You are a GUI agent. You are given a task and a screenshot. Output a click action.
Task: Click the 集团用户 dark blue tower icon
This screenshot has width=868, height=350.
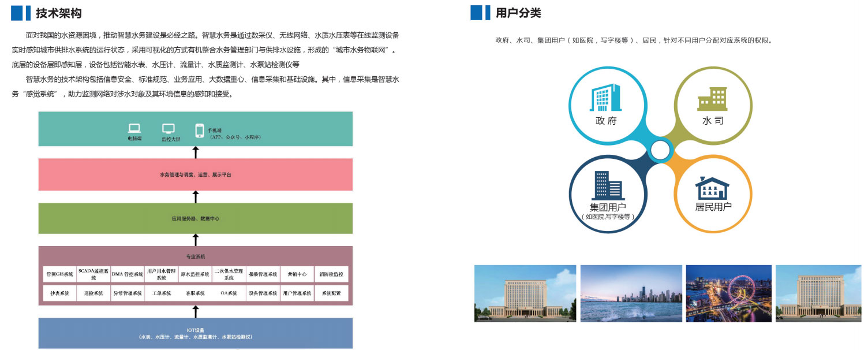coord(607,185)
